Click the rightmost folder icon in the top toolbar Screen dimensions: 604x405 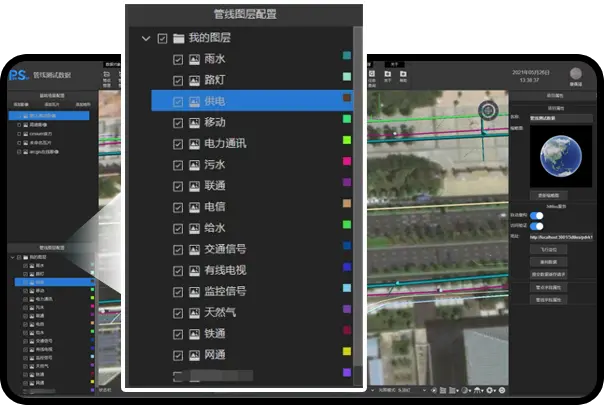(x=403, y=74)
